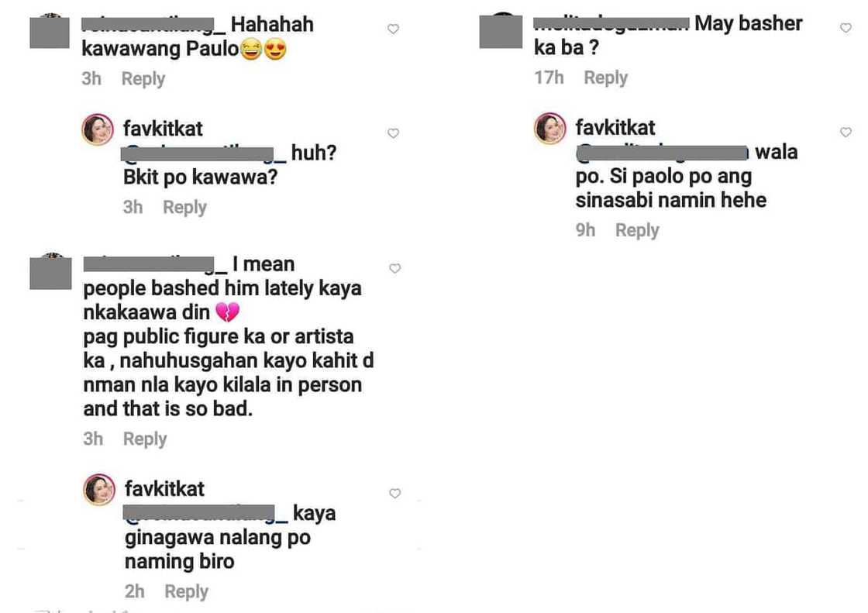The height and width of the screenshot is (613, 868).
Task: Open favkitkat username above 'wala po. Si paolo'
Action: tap(615, 127)
